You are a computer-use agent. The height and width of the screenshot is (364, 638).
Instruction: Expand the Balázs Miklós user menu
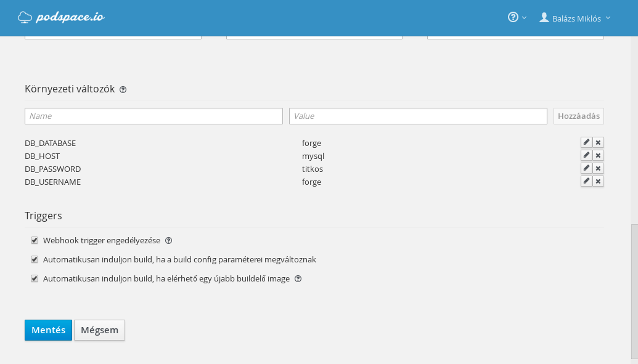point(575,18)
